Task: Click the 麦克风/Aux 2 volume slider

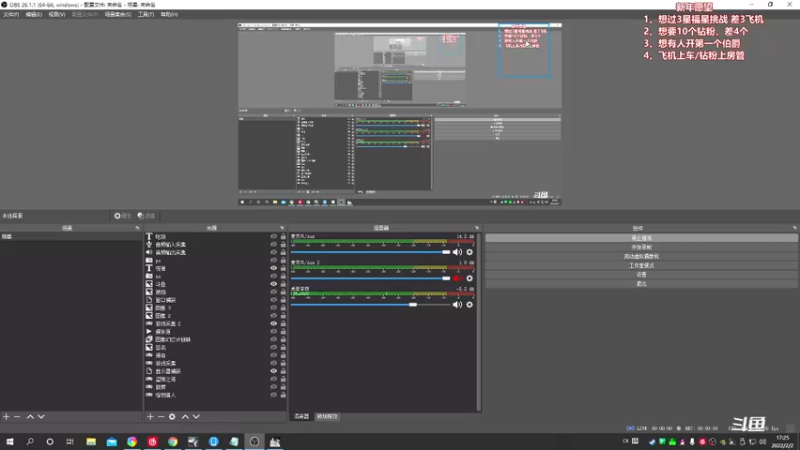Action: (x=370, y=279)
